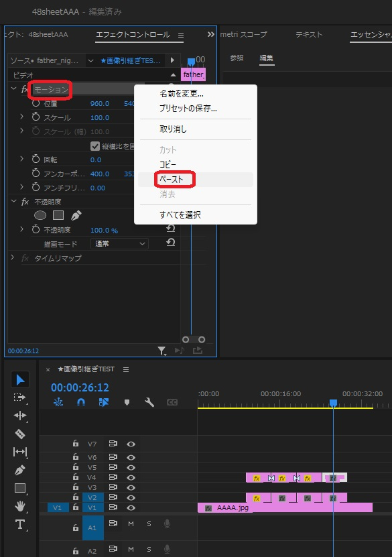
Task: Hide track V4 using eye icon
Action: pyautogui.click(x=131, y=477)
